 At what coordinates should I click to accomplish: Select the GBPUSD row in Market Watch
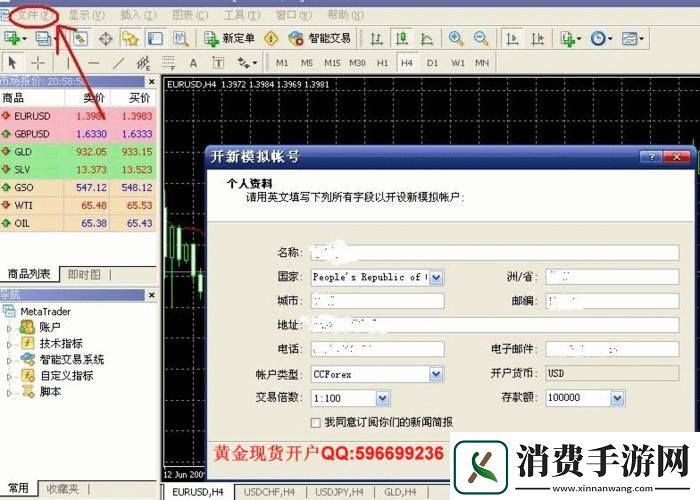click(x=78, y=134)
